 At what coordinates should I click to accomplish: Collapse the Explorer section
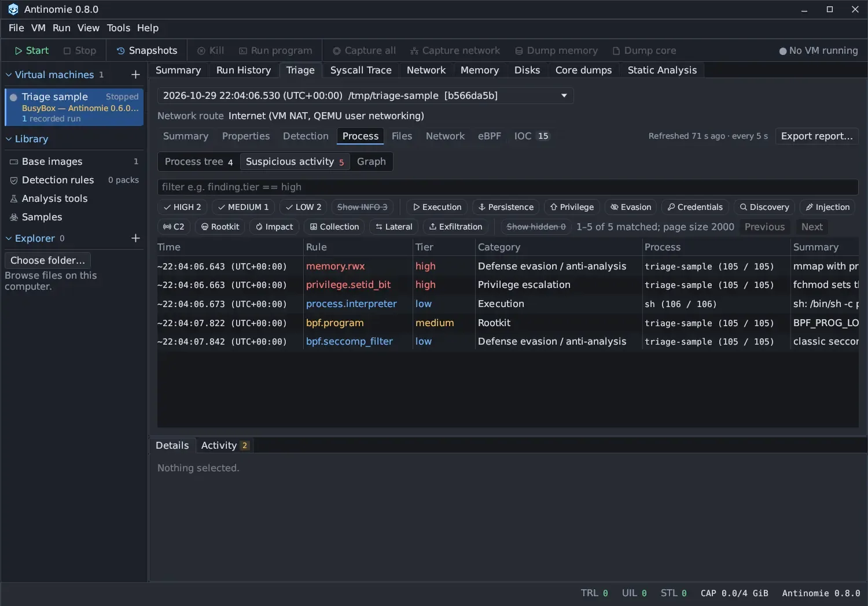[x=9, y=238]
